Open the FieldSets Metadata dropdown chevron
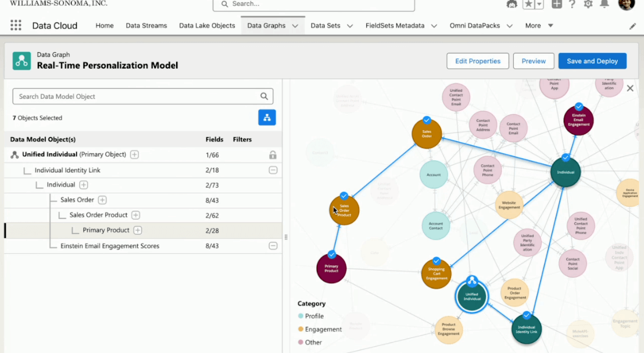Viewport: 644px width, 353px height. 434,26
